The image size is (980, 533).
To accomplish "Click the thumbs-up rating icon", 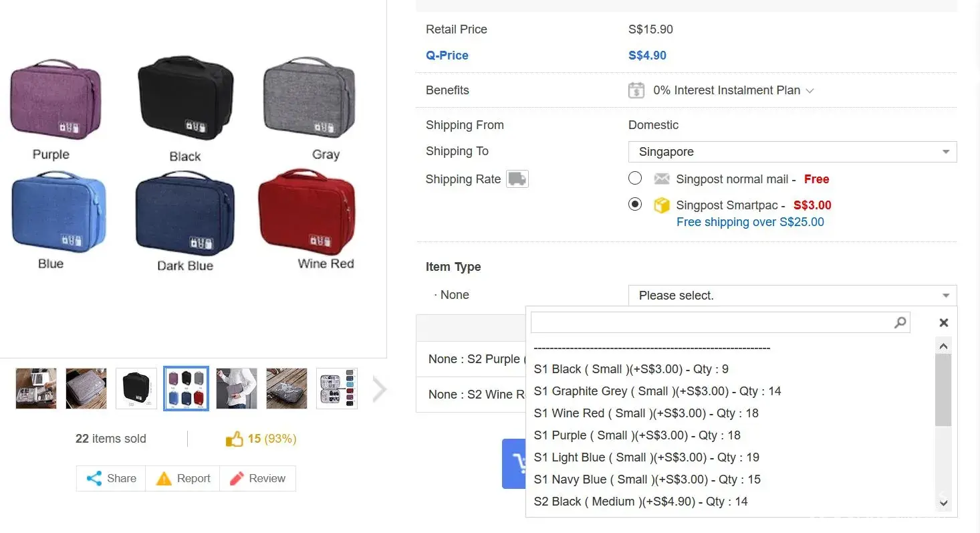I will click(x=234, y=439).
